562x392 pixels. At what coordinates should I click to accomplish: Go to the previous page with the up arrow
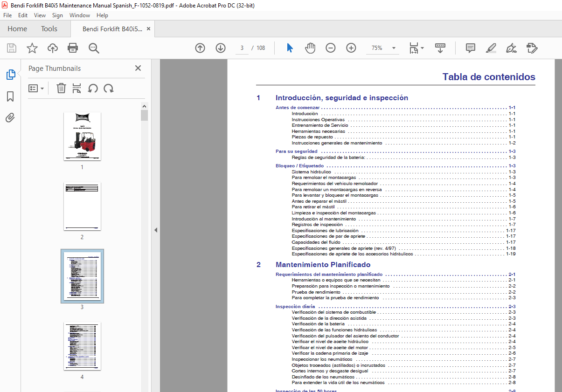pyautogui.click(x=200, y=48)
